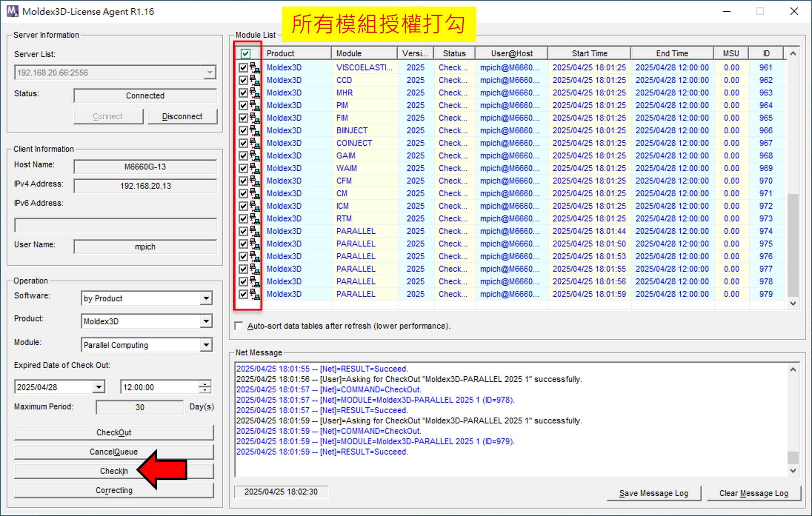Enable auto-sort data tables after refresh

[239, 326]
